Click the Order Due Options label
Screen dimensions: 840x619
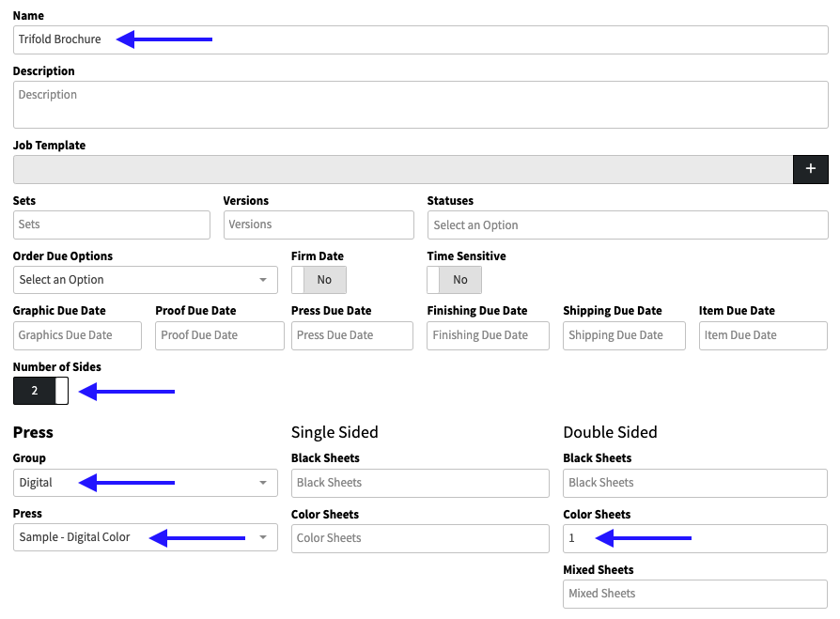(x=63, y=255)
